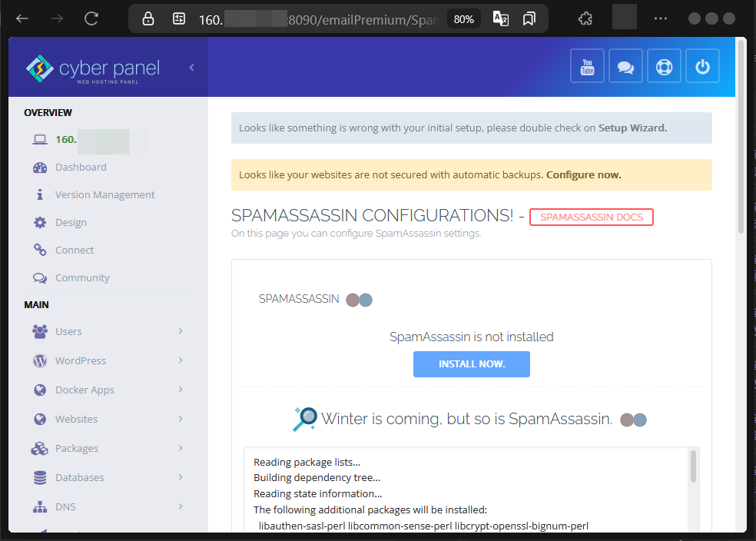Open the Dashboard menu item

pos(81,168)
